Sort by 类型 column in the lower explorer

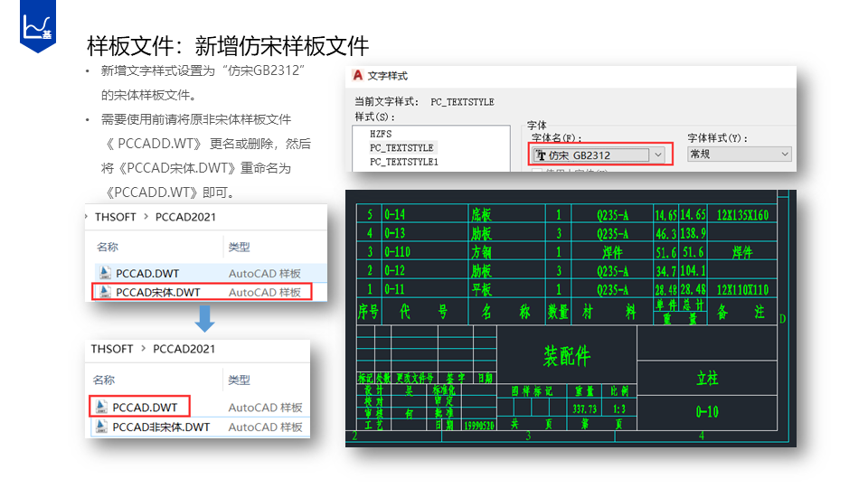coord(239,380)
